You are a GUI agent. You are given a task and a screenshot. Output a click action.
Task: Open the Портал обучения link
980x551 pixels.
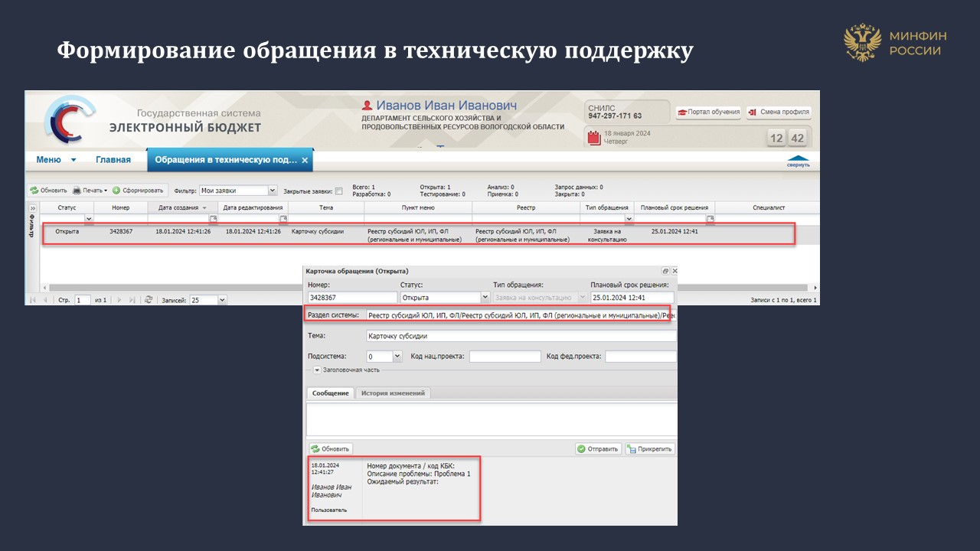[708, 112]
